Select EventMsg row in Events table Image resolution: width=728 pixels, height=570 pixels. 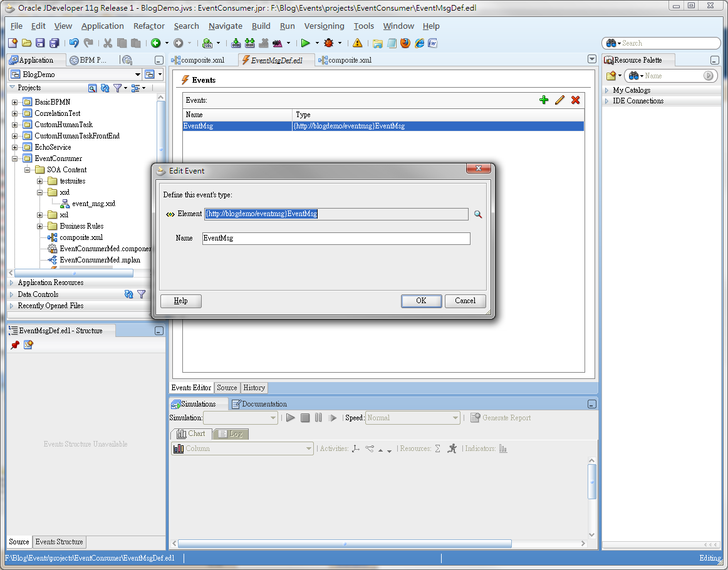click(383, 126)
